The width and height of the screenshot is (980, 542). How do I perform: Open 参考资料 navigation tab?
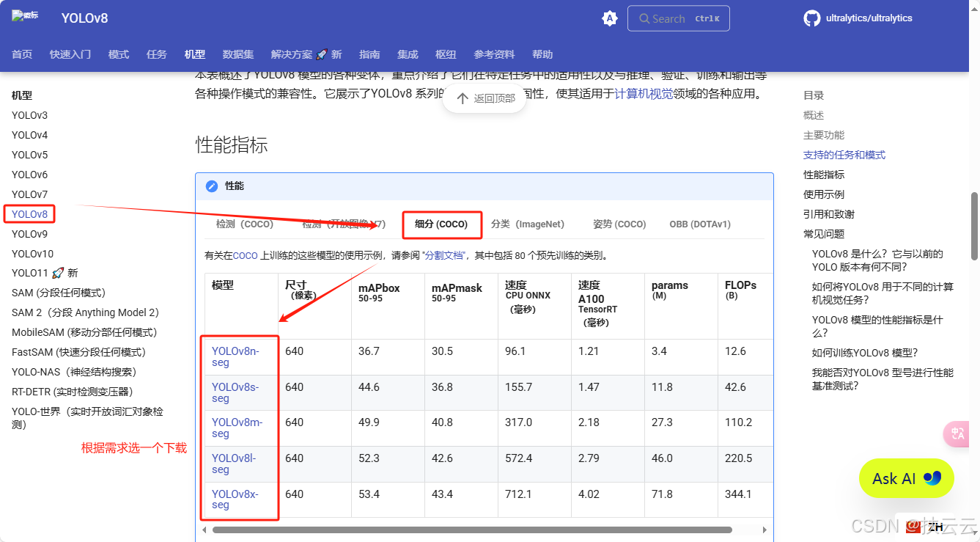point(494,54)
